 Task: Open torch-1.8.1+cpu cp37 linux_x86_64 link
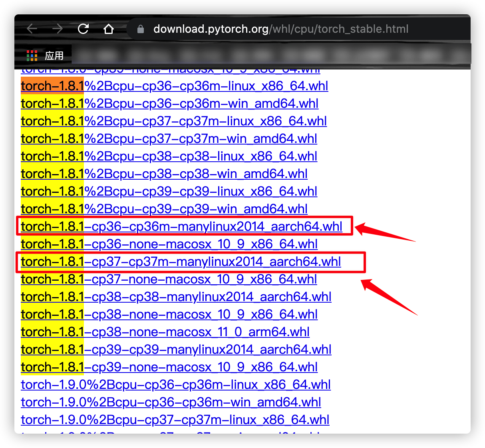point(174,121)
